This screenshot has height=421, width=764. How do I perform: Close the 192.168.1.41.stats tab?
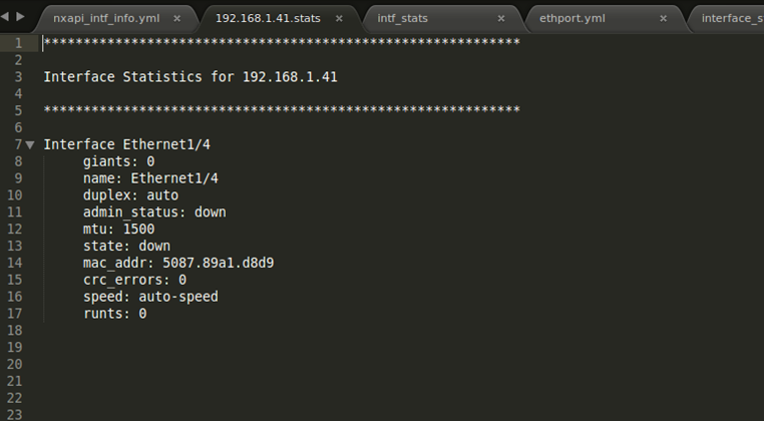tap(339, 18)
